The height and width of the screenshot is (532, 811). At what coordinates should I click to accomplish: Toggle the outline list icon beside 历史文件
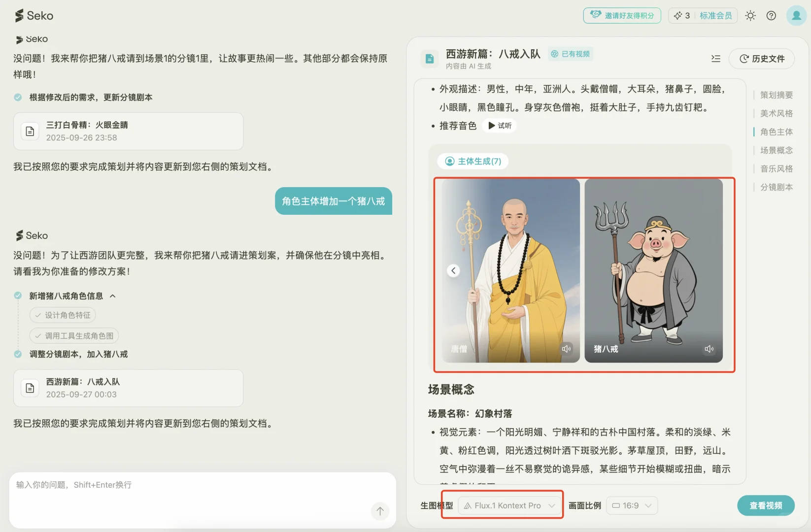[716, 59]
